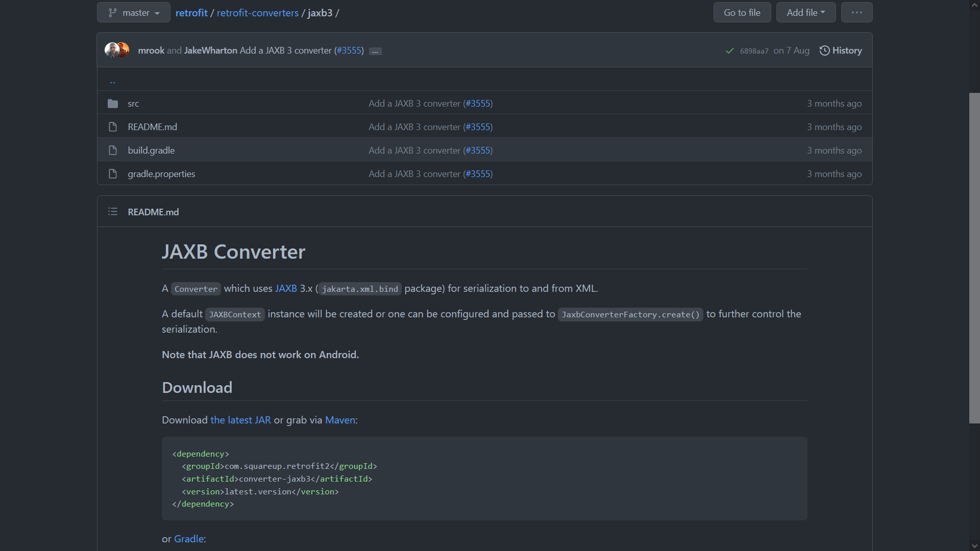Click JaxbConverterFactory.create() code text
Viewport: 980px width, 551px height.
coord(630,314)
